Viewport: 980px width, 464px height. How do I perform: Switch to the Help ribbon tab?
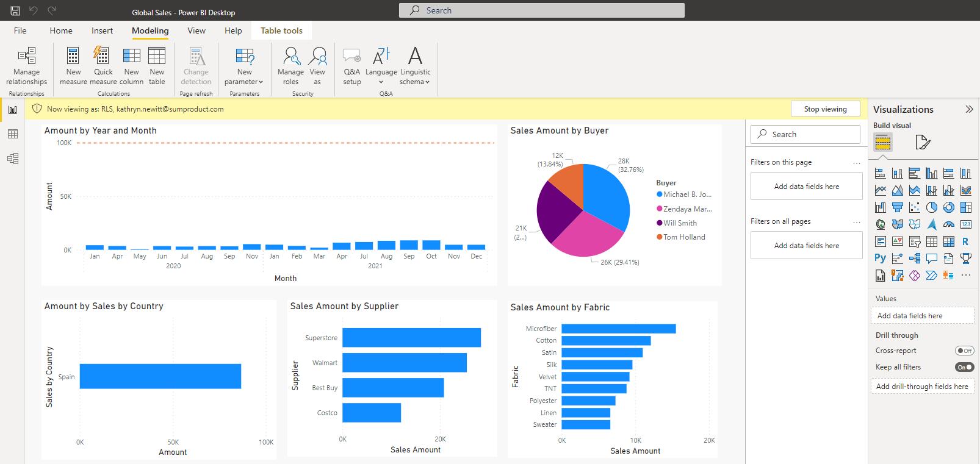pyautogui.click(x=233, y=30)
